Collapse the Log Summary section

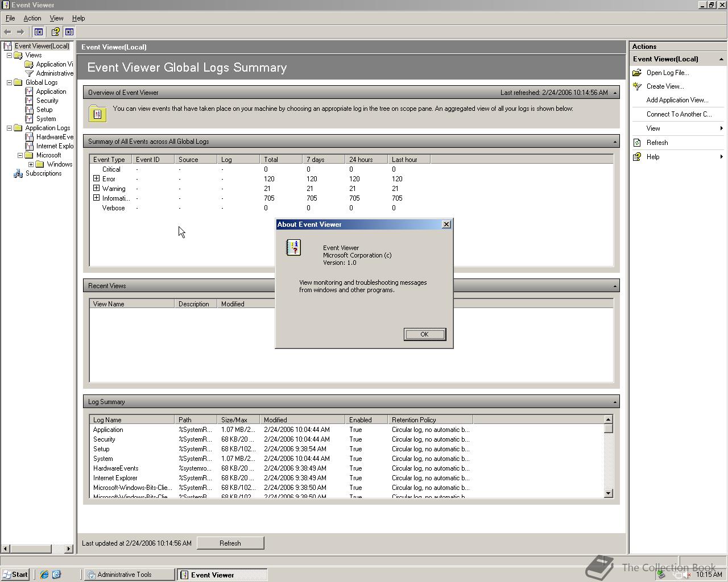click(615, 402)
